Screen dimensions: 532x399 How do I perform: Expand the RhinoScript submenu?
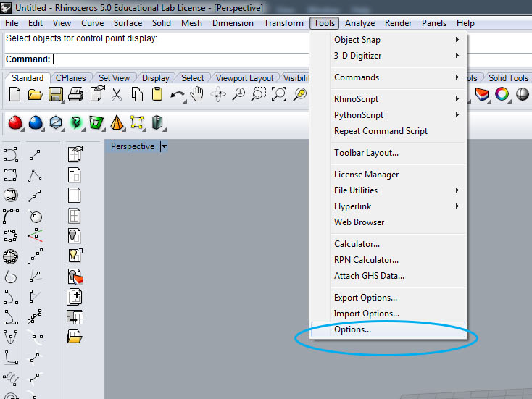[457, 99]
